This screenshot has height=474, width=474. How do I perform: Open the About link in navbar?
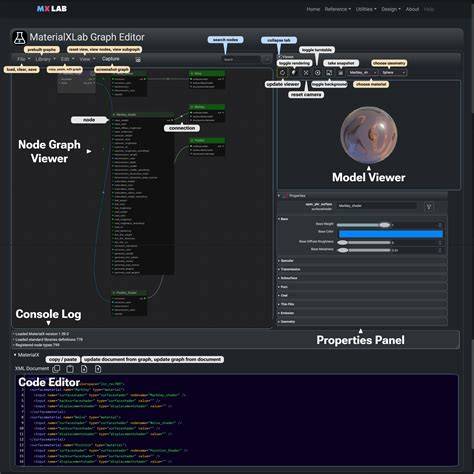(x=412, y=9)
